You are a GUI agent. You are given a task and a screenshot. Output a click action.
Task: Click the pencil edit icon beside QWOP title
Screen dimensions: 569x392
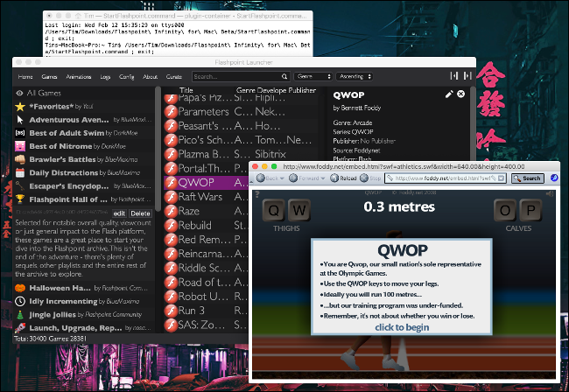click(x=449, y=94)
